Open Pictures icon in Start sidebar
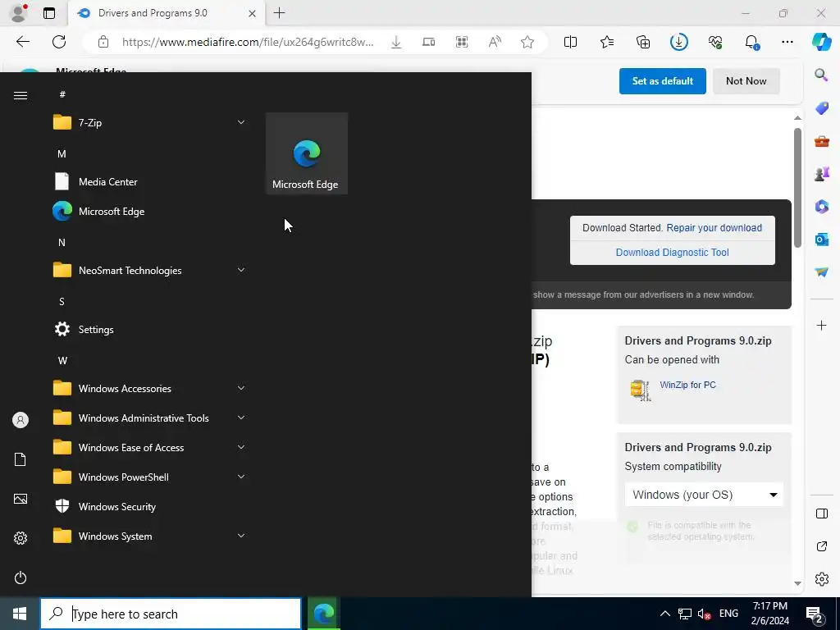The image size is (840, 630). click(x=21, y=499)
